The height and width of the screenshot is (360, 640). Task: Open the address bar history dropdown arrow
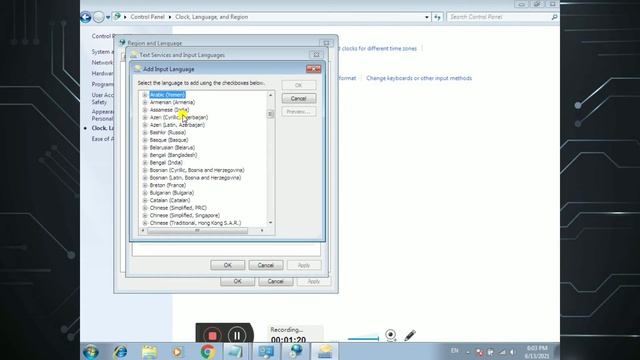[427, 17]
